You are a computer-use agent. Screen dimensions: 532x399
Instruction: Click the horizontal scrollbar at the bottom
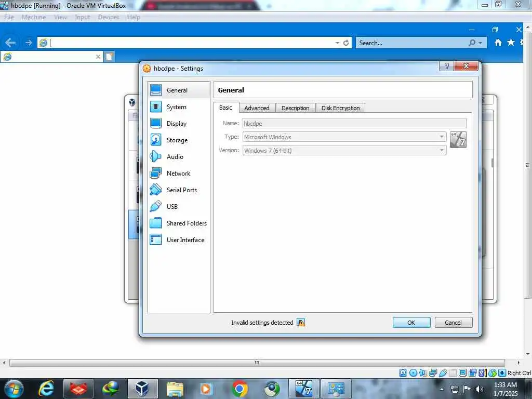pyautogui.click(x=257, y=362)
